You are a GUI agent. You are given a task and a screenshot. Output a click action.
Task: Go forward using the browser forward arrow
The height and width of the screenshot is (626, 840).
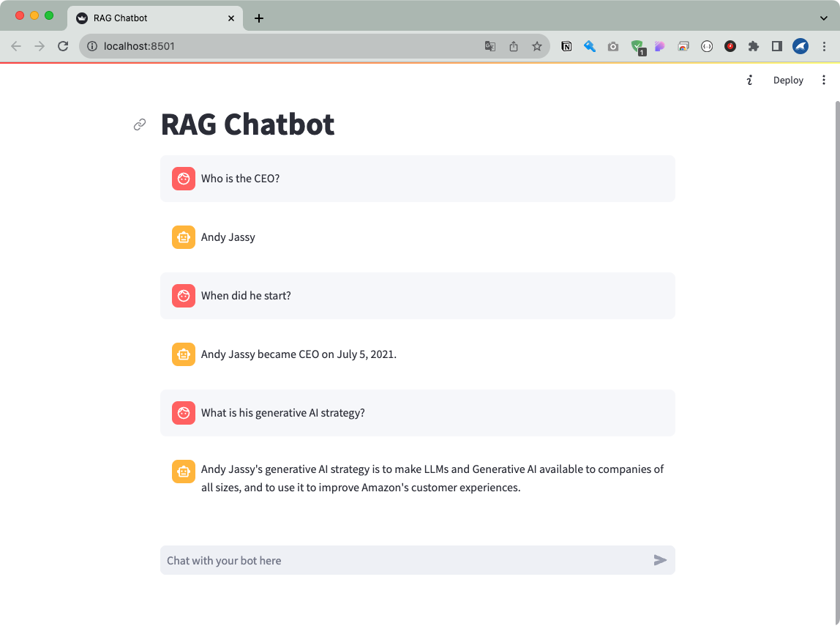[x=40, y=46]
